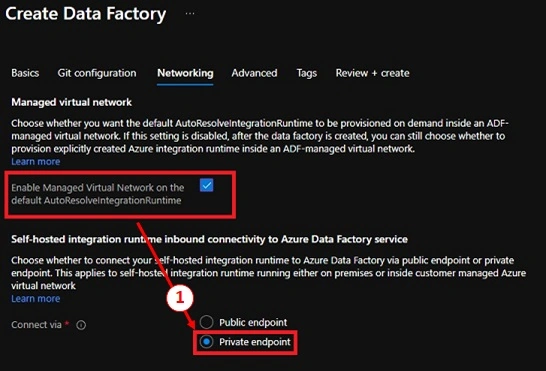
Task: Click the Connect via field label
Action: (36, 325)
